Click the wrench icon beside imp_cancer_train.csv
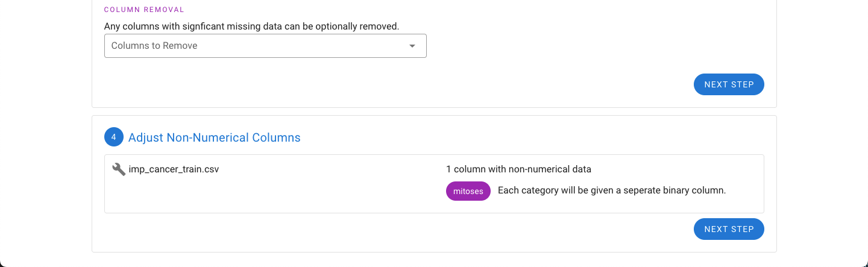The height and width of the screenshot is (267, 868). pos(119,169)
